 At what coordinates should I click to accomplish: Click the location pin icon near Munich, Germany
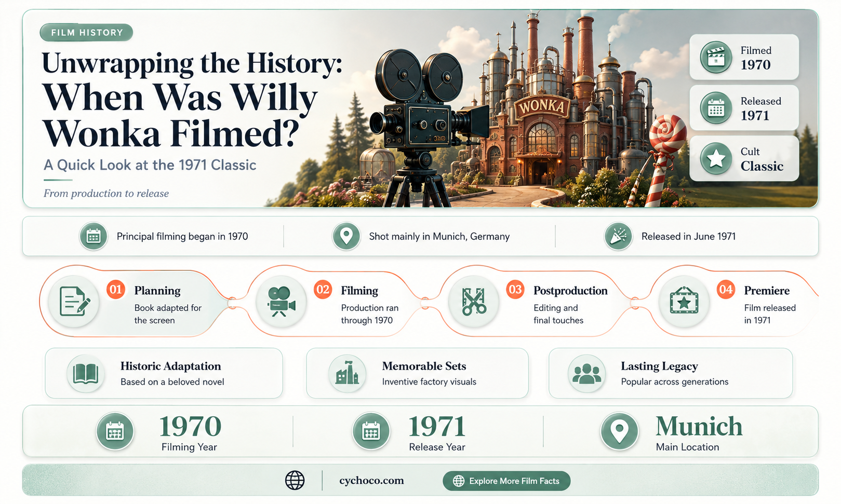coord(346,236)
